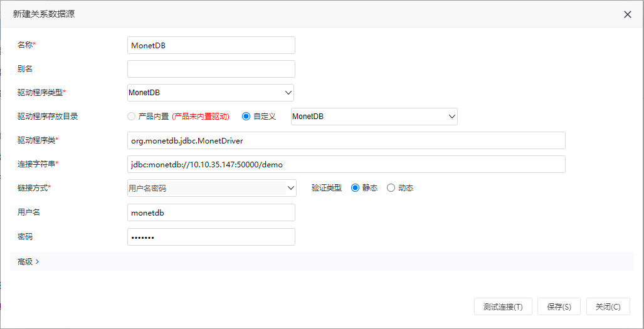Screen dimensions: 644x329
Task: Click the red 产品未内置驱动 warning text
Action: (201, 117)
